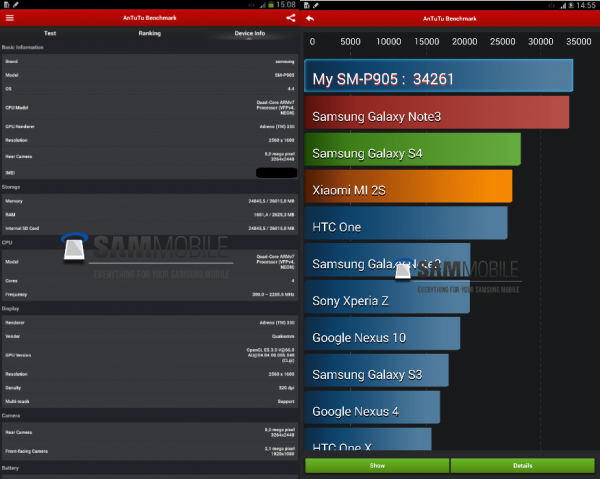
Task: Tap the OS row showing 4.4
Action: tap(150, 89)
